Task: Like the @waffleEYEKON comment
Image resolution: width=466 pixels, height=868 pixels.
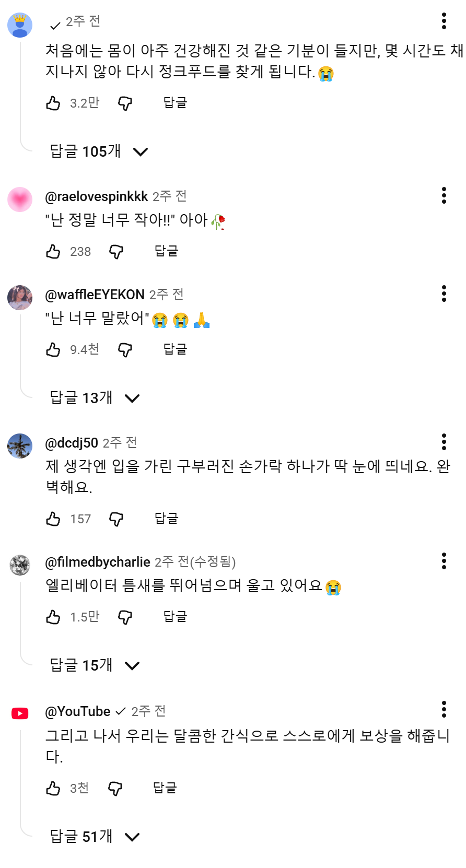Action: pos(53,350)
